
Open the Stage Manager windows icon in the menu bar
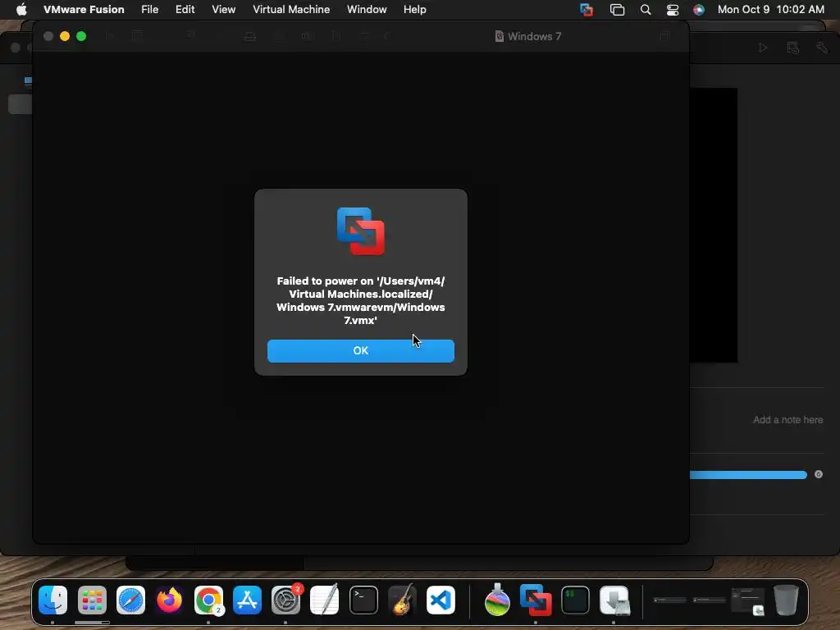tap(617, 9)
